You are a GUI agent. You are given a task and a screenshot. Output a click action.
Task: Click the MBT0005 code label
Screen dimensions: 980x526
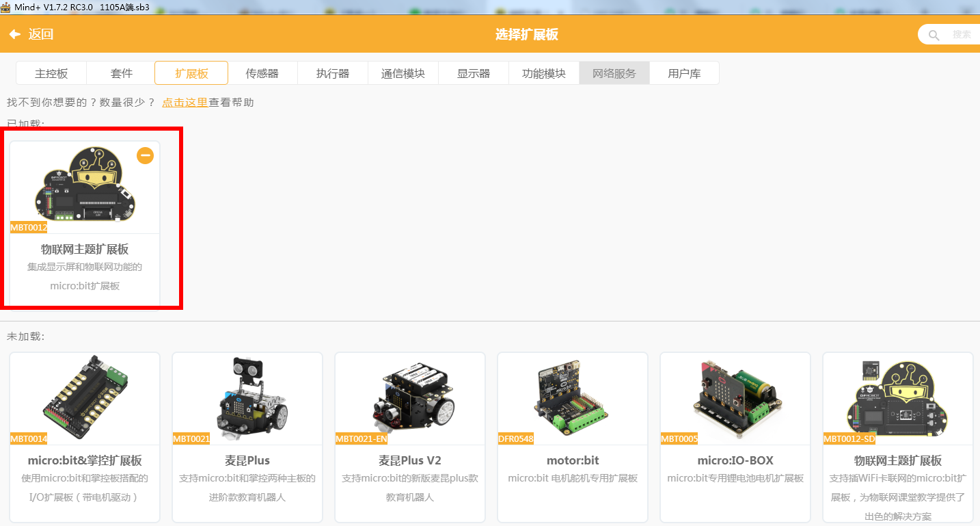(679, 438)
